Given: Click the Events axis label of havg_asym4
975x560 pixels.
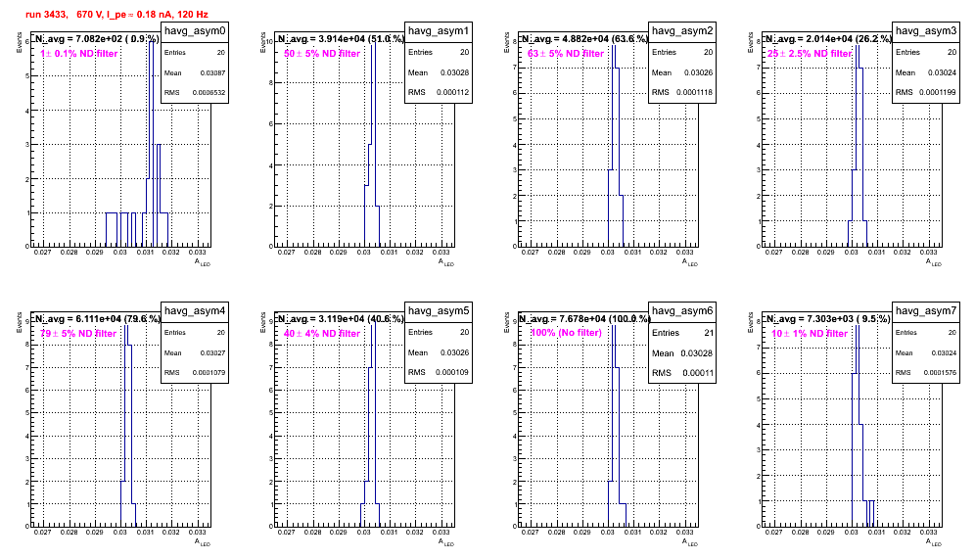Looking at the screenshot, I should coord(18,323).
